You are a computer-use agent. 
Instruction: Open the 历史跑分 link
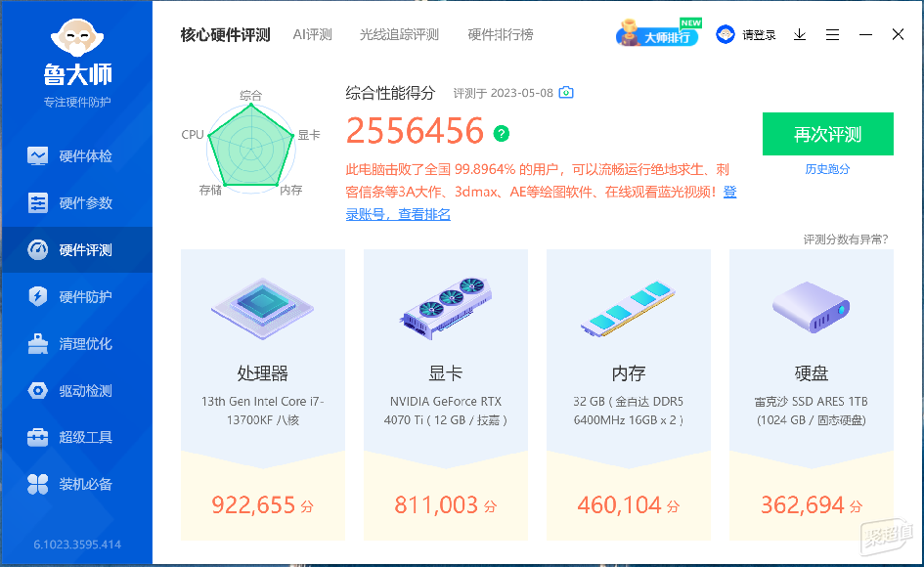tap(827, 169)
